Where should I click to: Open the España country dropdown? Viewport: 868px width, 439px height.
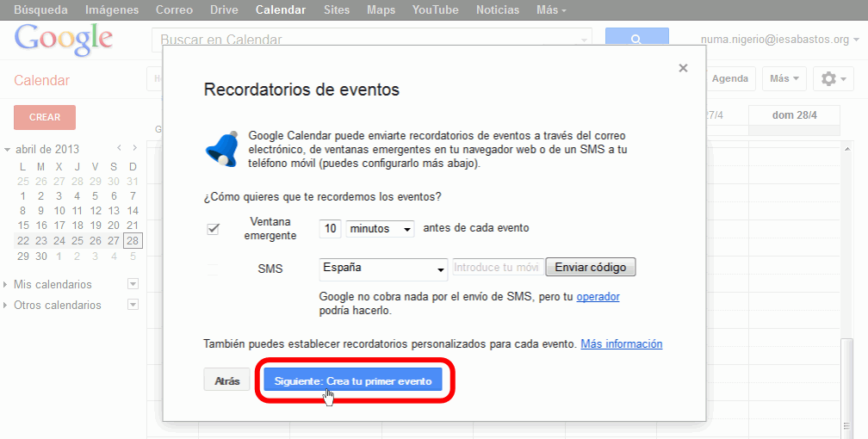[384, 269]
